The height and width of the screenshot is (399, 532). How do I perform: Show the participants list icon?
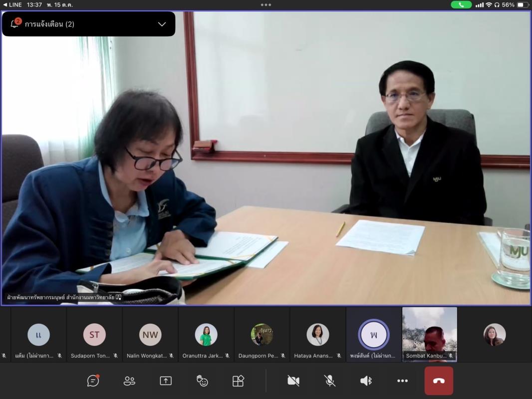pos(129,381)
